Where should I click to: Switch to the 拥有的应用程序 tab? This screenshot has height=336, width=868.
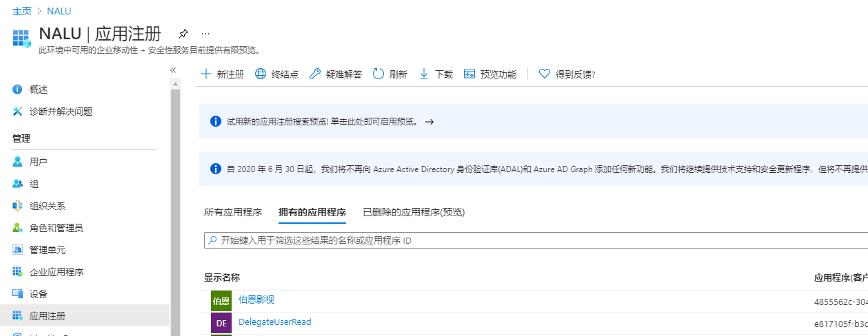(312, 213)
